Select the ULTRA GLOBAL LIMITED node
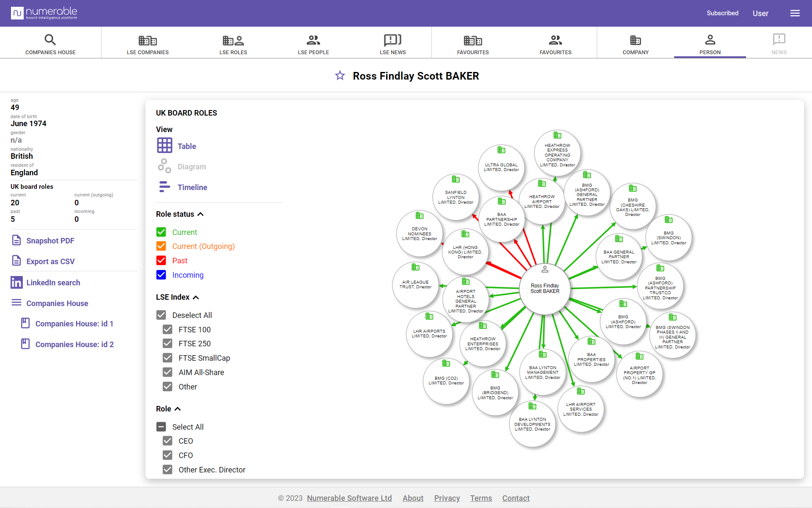The width and height of the screenshot is (812, 508). point(502,168)
